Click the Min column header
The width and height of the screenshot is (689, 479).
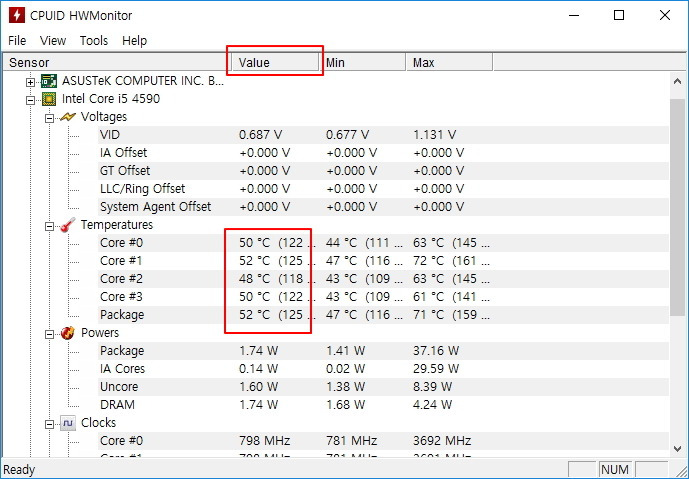[x=362, y=62]
